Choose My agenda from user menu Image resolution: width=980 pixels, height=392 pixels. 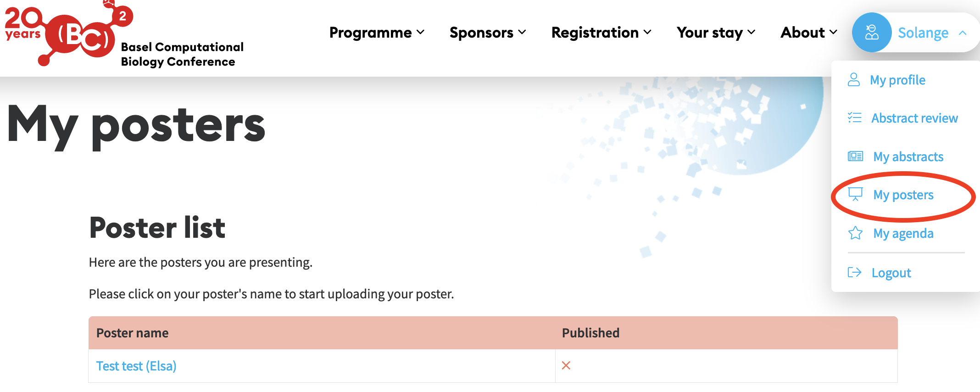891,233
